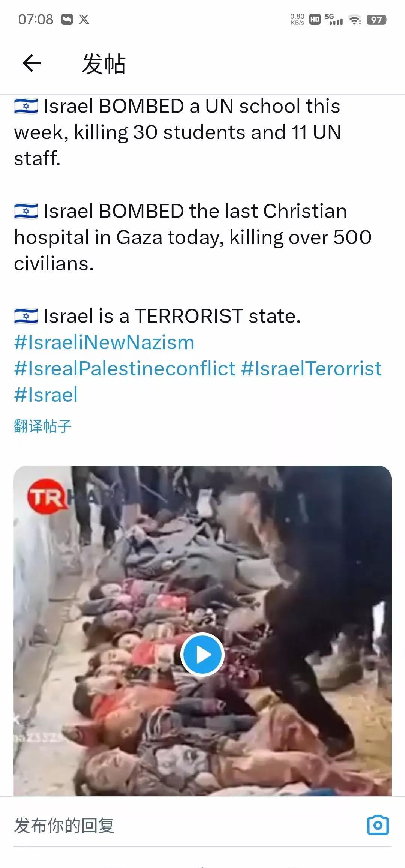This screenshot has width=405, height=868.
Task: Tap the post text about Christian hospital
Action: 193,237
